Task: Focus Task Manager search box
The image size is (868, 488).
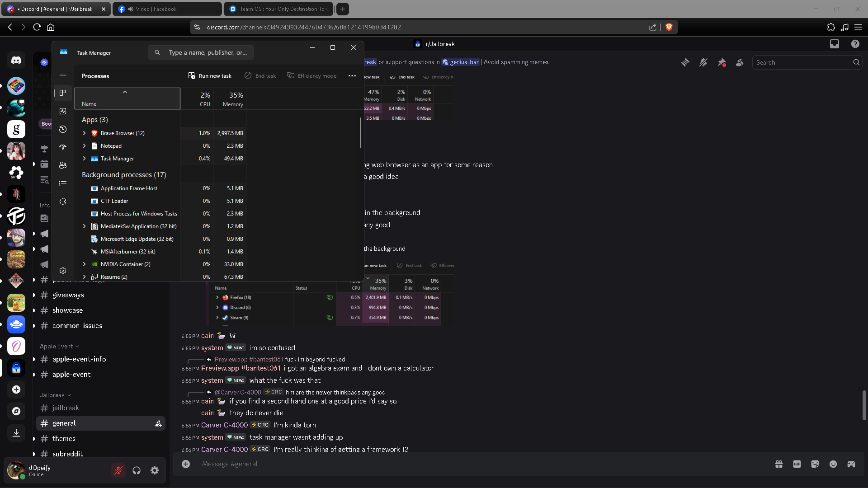Action: pos(201,52)
